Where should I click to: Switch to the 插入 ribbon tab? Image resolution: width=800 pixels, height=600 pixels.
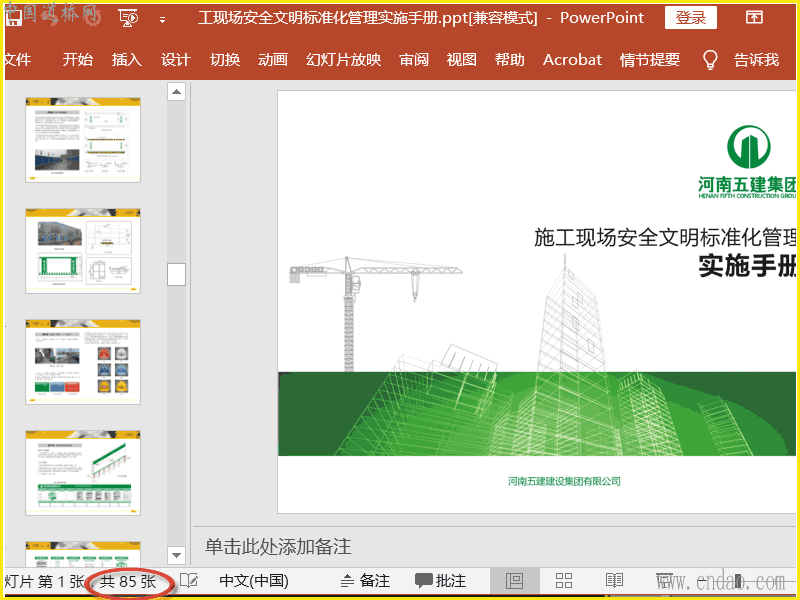[x=127, y=60]
